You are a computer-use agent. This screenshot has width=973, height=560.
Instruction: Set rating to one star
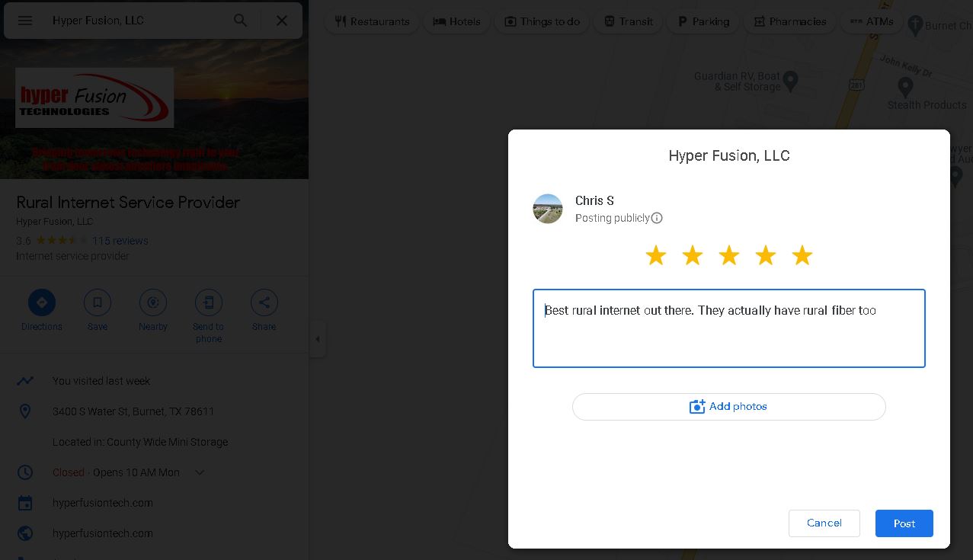click(x=656, y=255)
